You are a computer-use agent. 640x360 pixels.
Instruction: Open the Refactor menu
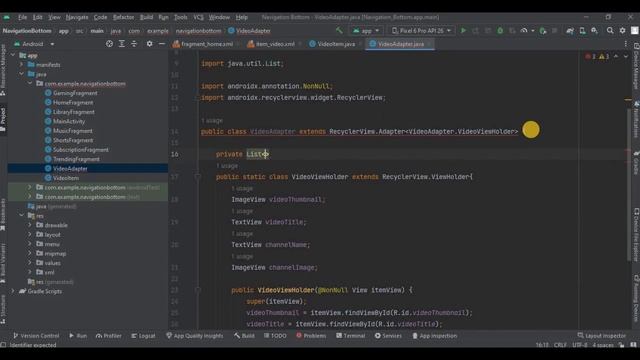[x=123, y=17]
